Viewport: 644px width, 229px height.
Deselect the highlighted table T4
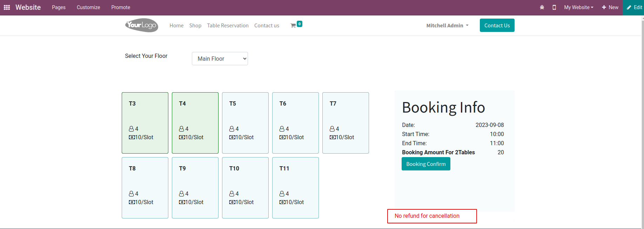(x=195, y=123)
